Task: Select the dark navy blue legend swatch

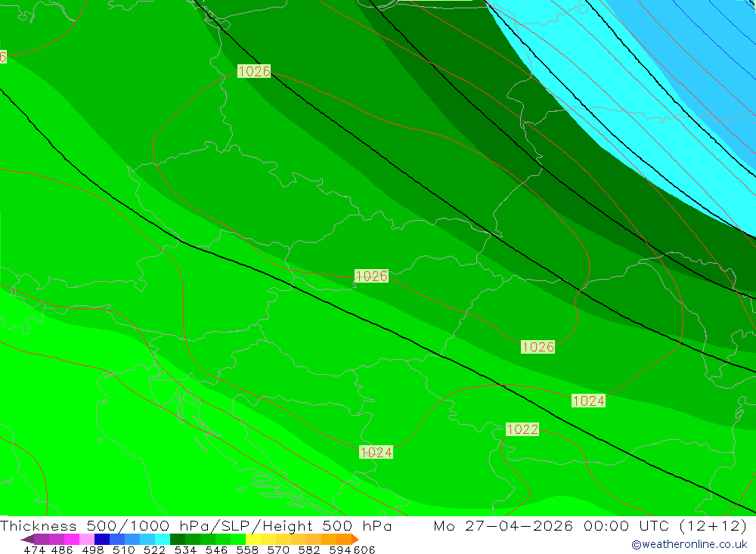Action: tap(102, 539)
